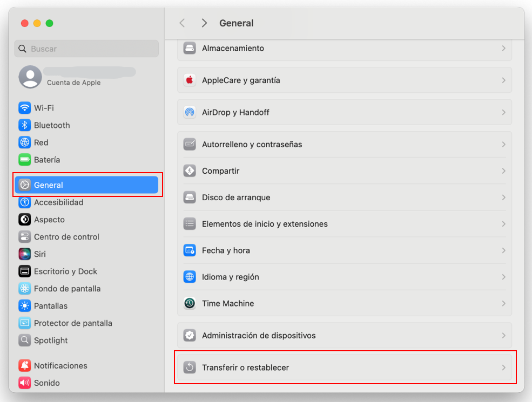Viewport: 532px width, 402px height.
Task: Click the Idioma y región globe icon
Action: tap(190, 277)
